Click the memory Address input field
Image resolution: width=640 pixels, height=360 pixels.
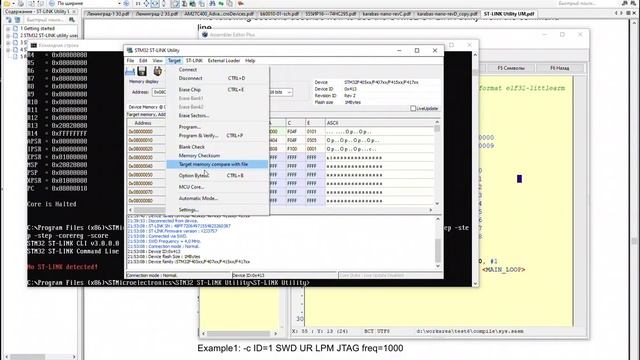pyautogui.click(x=159, y=92)
